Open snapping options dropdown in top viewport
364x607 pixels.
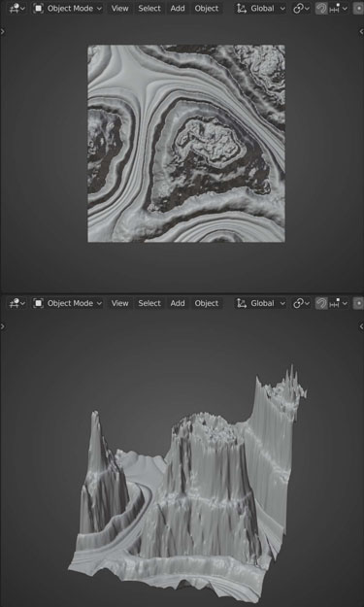[339, 8]
